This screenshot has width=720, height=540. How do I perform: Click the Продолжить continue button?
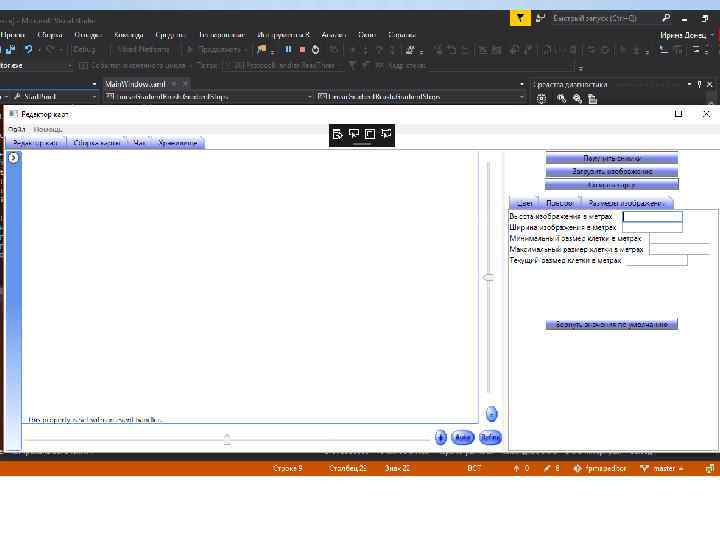coord(216,50)
